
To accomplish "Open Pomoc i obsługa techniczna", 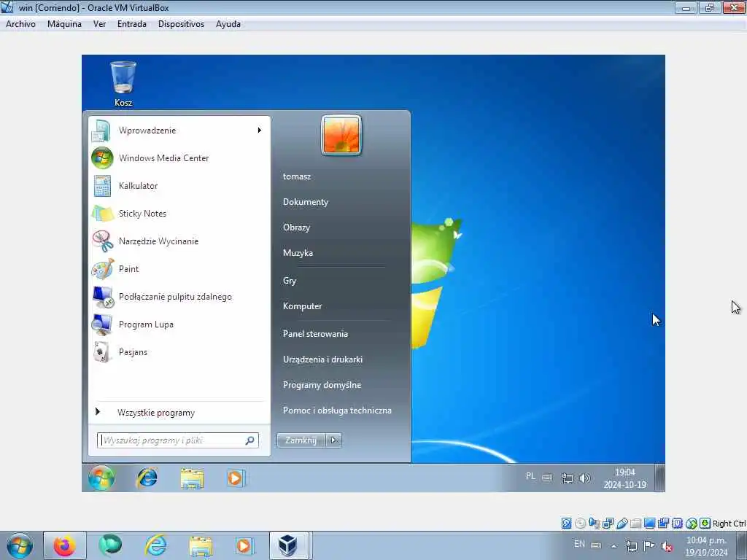I will point(337,411).
